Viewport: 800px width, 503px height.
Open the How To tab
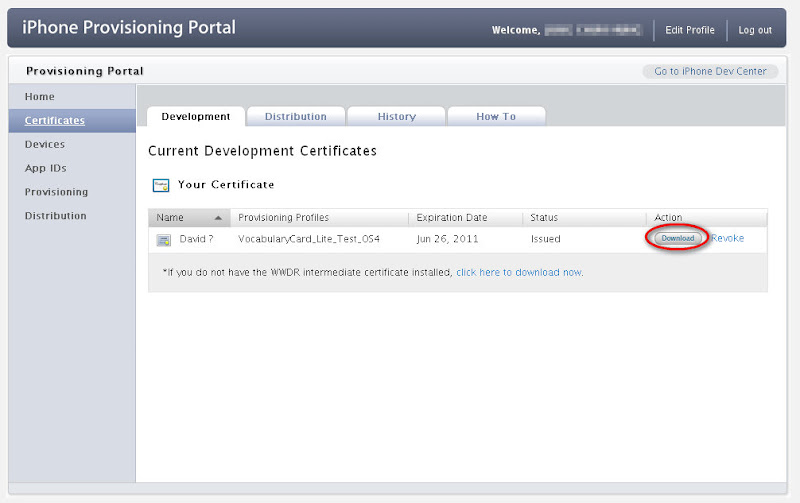click(495, 117)
